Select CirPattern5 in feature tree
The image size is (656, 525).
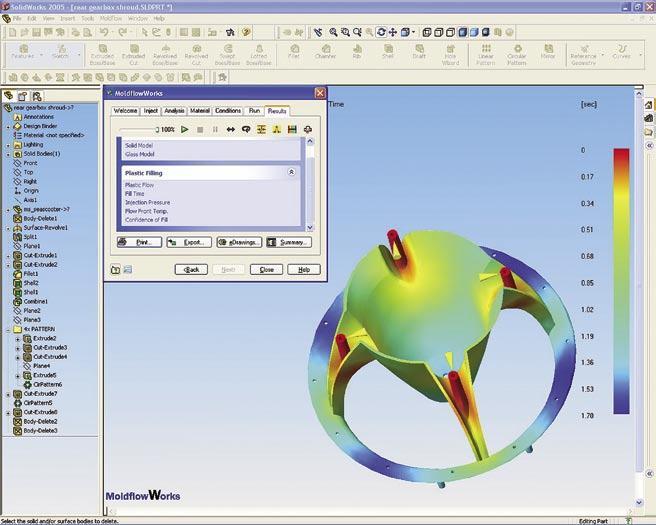click(x=38, y=403)
